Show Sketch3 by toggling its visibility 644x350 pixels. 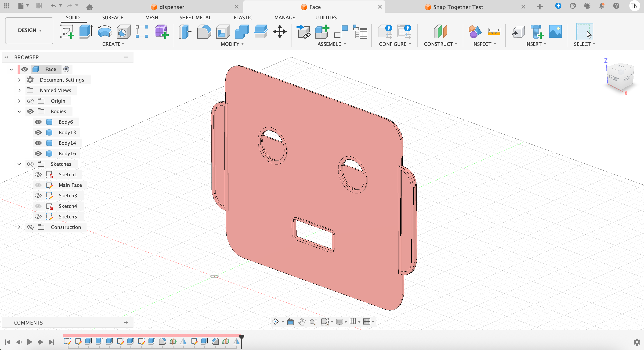tap(38, 195)
